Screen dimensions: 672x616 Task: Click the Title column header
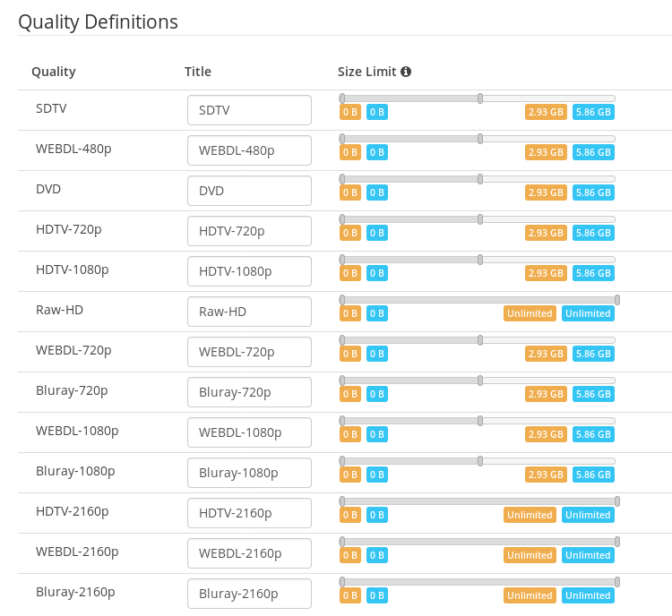click(198, 72)
